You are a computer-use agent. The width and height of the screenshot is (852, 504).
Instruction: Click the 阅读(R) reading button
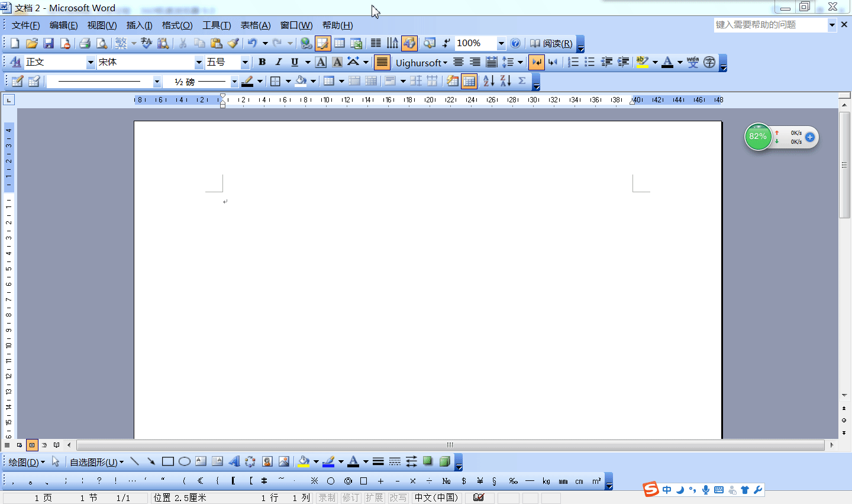coord(551,43)
